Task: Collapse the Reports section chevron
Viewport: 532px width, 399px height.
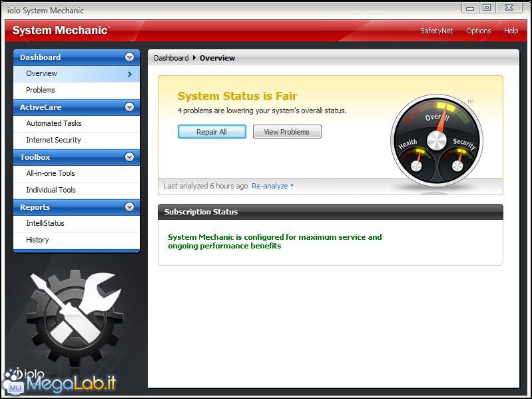Action: coord(129,206)
